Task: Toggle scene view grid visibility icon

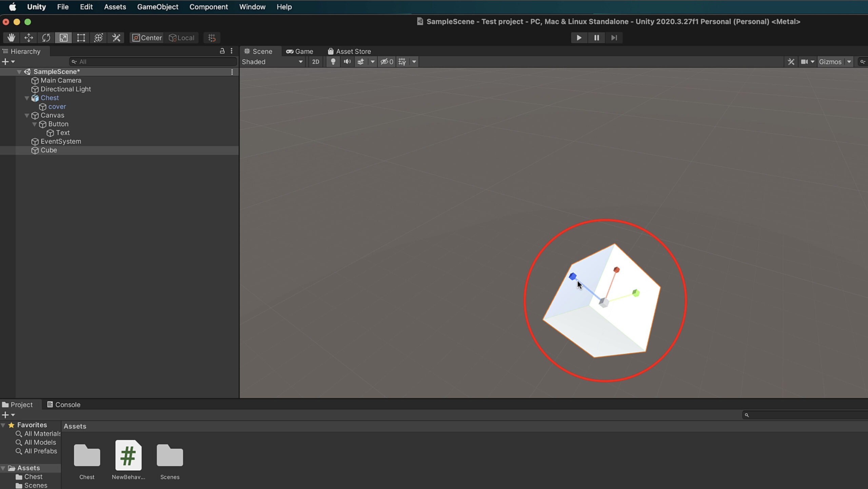Action: (402, 62)
